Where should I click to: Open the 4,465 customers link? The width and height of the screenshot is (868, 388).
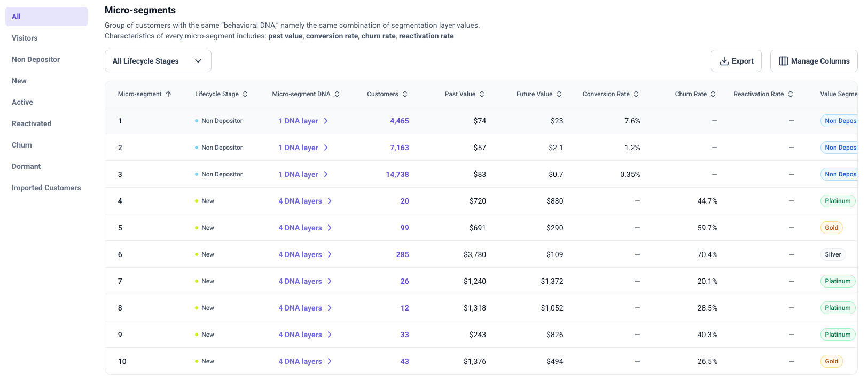(400, 121)
